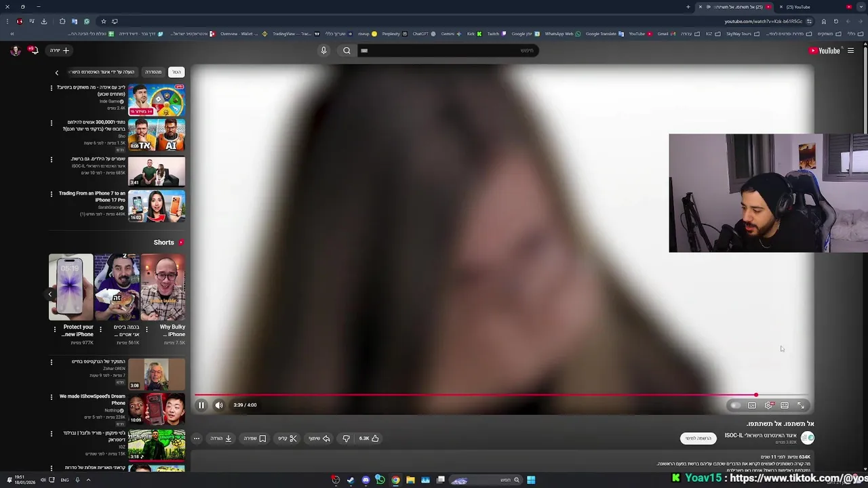Open the wheel game live video thumbnail
This screenshot has height=488, width=868.
(157, 100)
